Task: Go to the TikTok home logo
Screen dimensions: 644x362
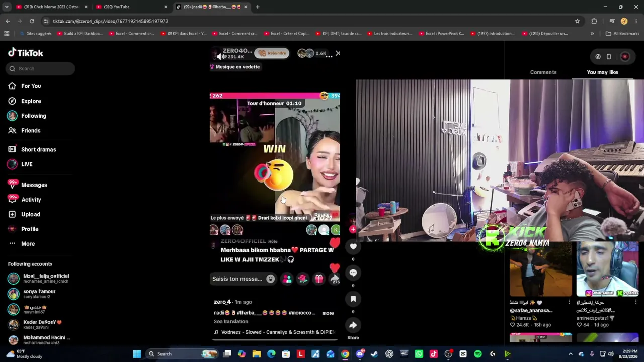Action: [26, 53]
